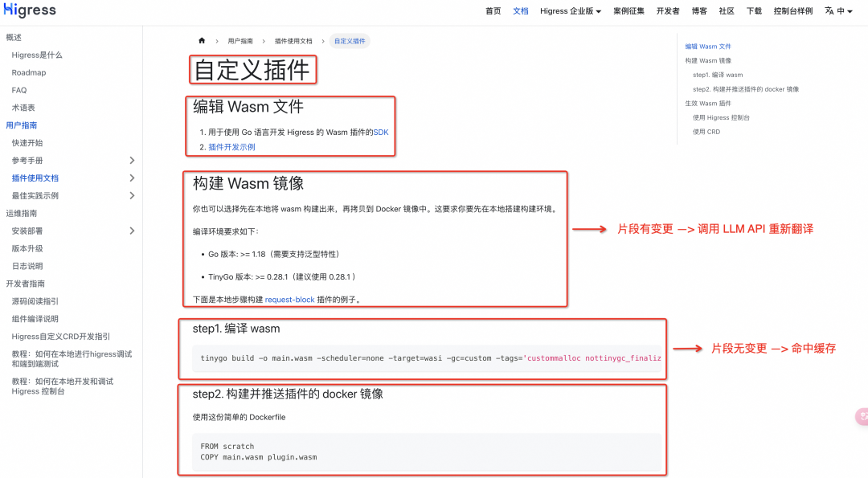Jump to step2 docker 镜像 in table of contents

[746, 89]
